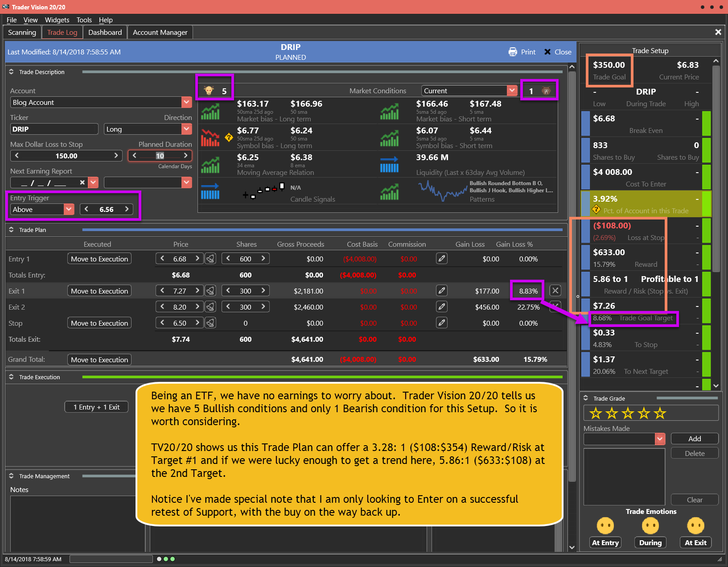
Task: Collapse the Trade Plan section
Action: [x=11, y=230]
